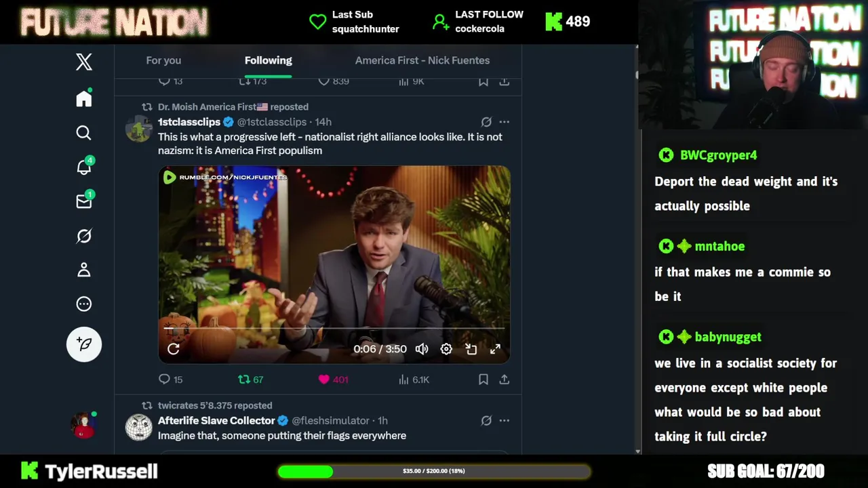Image resolution: width=868 pixels, height=488 pixels.
Task: Click the LAST FOLLOW cockercola label
Action: (x=479, y=22)
